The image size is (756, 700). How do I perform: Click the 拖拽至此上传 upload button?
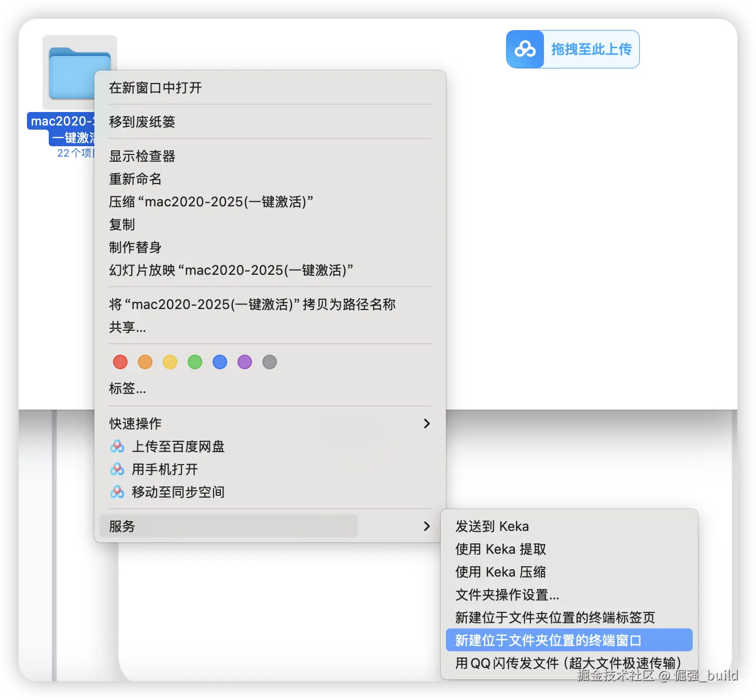pos(573,49)
